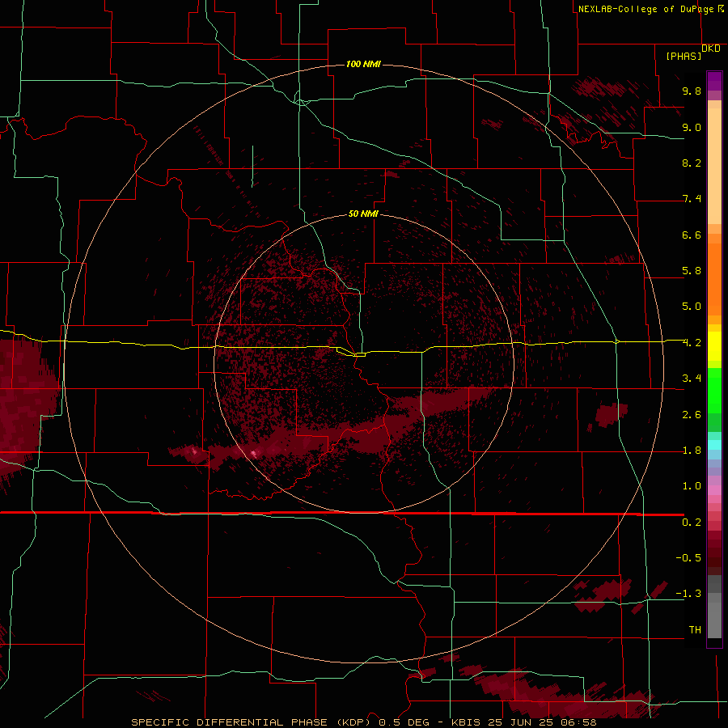Pick the purple top segment of the color bar
Screen dimensions: 728x728
pos(714,81)
